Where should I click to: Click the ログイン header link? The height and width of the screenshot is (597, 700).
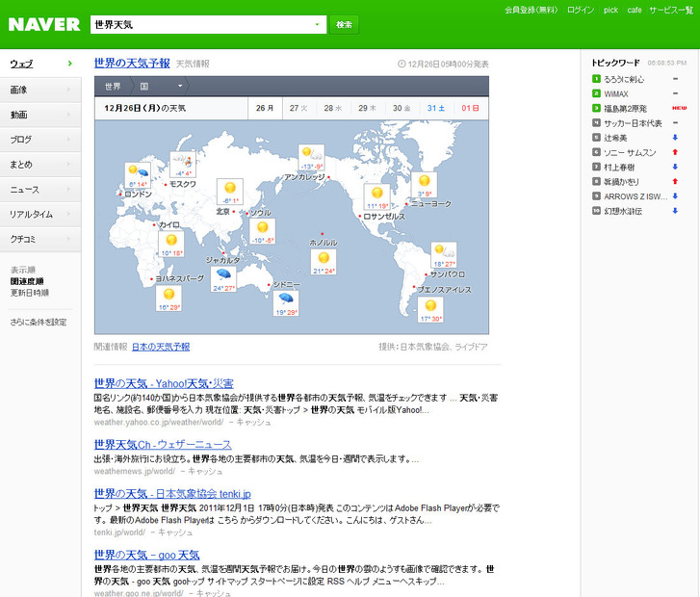581,10
